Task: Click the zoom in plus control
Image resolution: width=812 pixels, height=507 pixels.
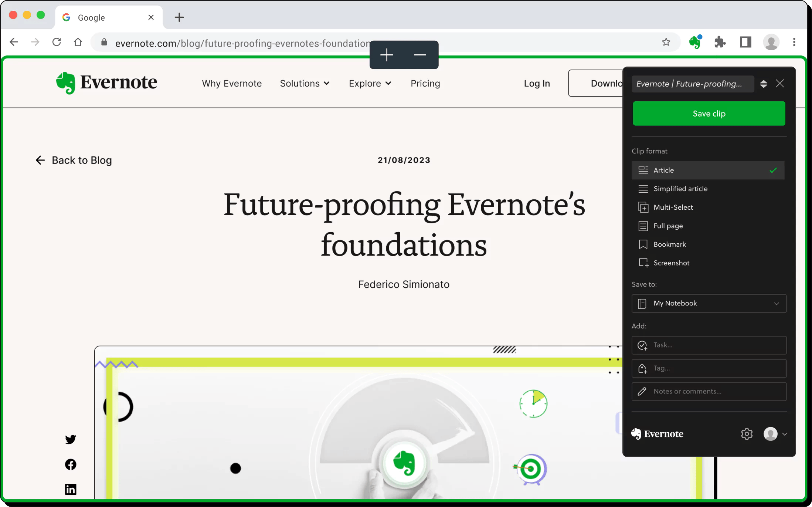Action: (387, 55)
